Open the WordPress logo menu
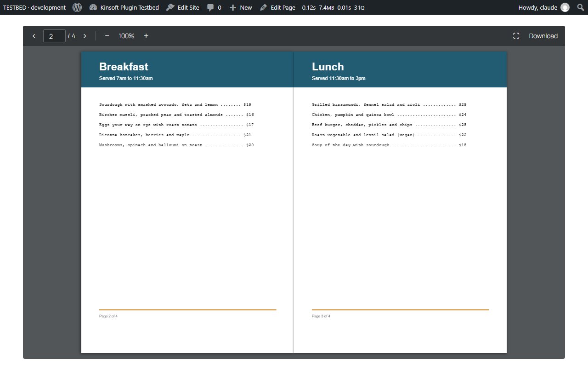This screenshot has width=588, height=368. (x=77, y=7)
